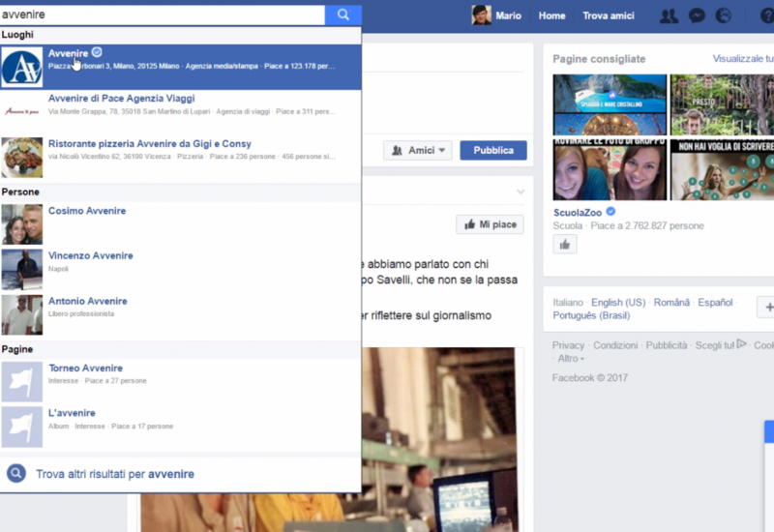Click the Mi piace button on the post
Image resolution: width=774 pixels, height=532 pixels.
tap(490, 224)
